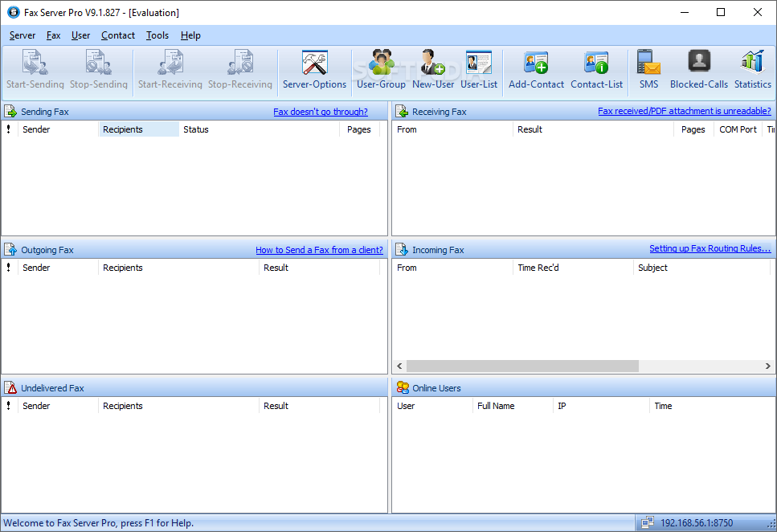Viewport: 777px width, 532px height.
Task: Create a New-User
Action: click(x=433, y=69)
